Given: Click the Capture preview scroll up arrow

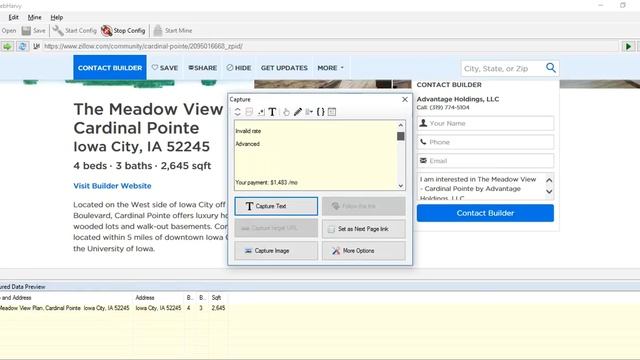Looking at the screenshot, I should [x=401, y=125].
